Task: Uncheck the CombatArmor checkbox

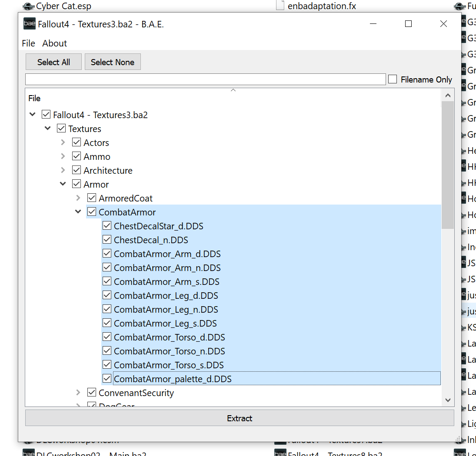Action: (x=91, y=211)
